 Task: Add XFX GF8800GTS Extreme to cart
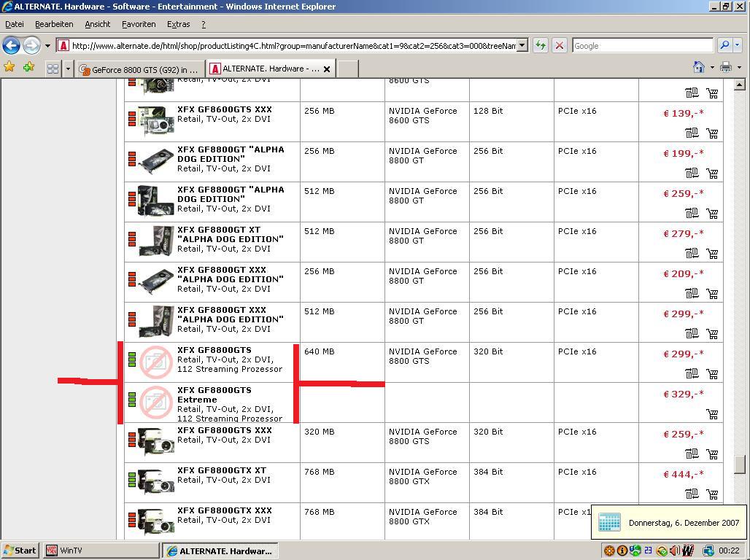tap(712, 414)
